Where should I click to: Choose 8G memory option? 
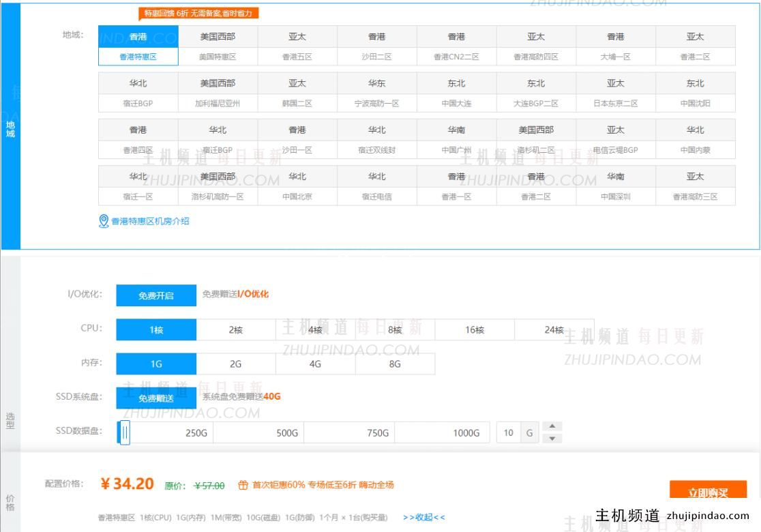[x=395, y=364]
